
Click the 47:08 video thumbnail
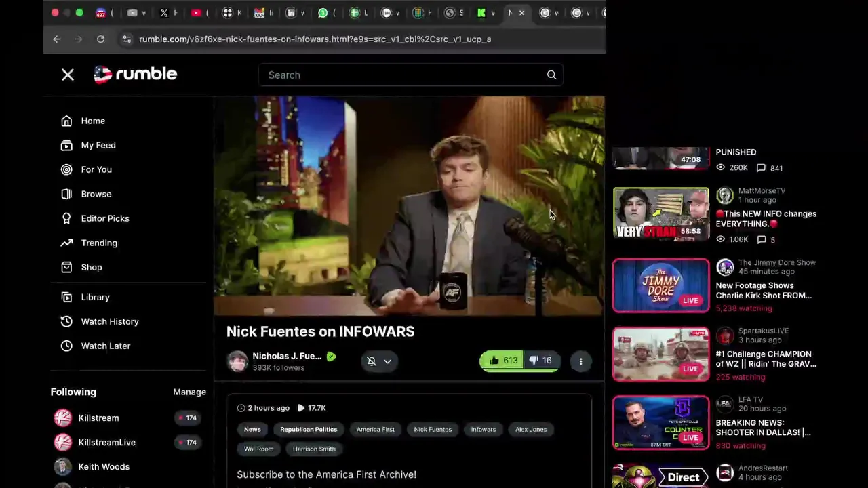(661, 158)
